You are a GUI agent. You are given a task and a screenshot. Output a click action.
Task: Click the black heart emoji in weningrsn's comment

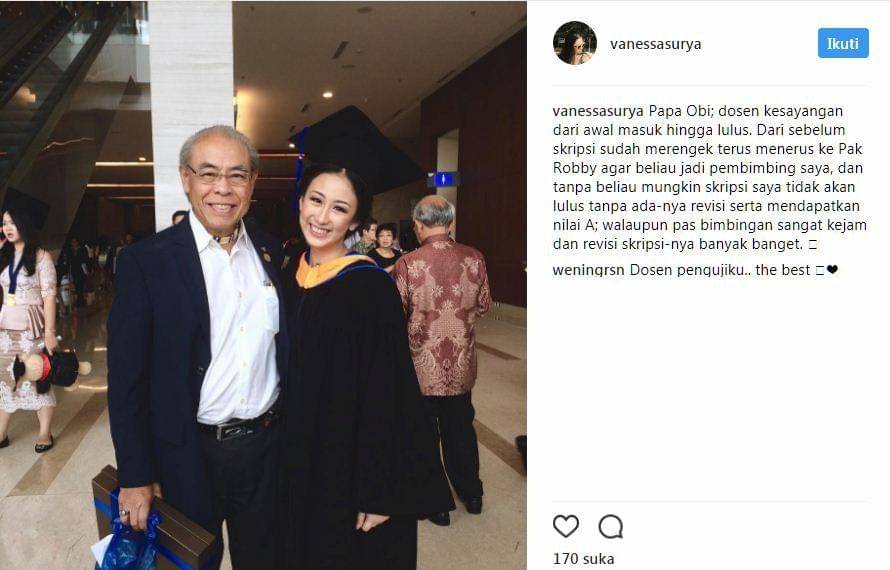[832, 270]
